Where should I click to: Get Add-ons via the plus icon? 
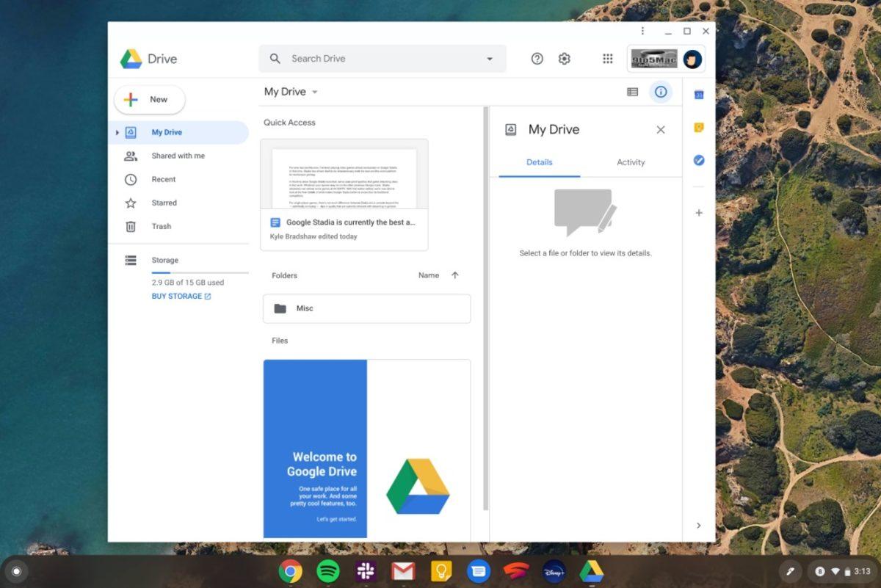pyautogui.click(x=698, y=213)
